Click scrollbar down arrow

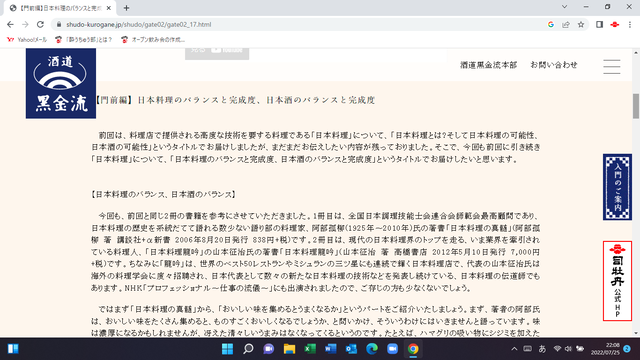pos(636,333)
